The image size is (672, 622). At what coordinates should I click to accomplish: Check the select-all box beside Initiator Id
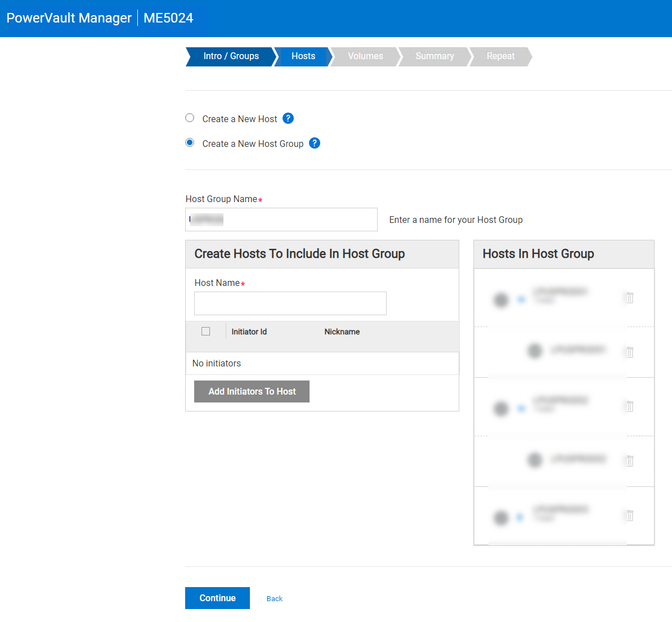[x=206, y=332]
